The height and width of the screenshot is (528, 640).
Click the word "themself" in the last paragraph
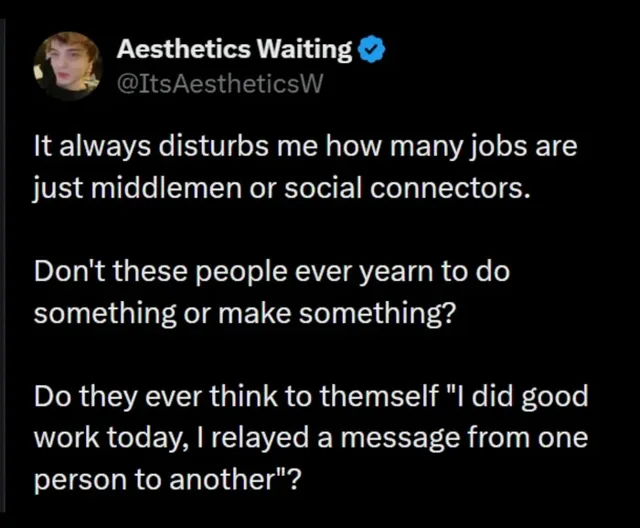click(379, 396)
